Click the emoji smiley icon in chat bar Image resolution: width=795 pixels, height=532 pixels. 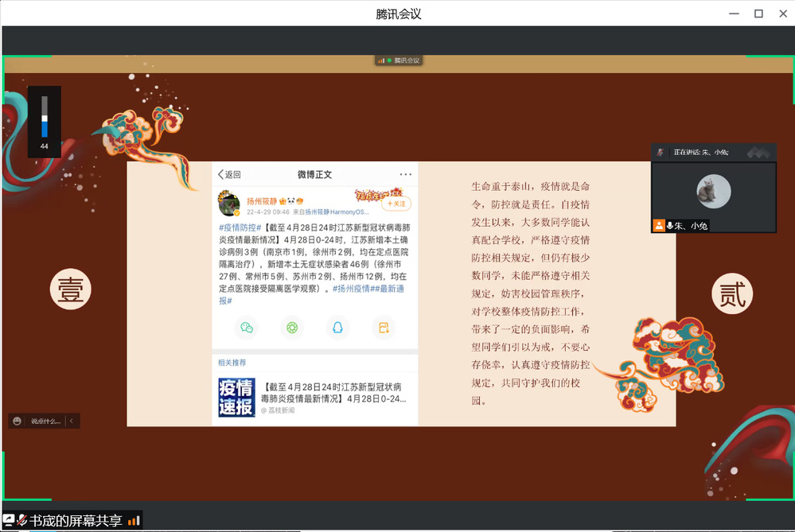[17, 421]
